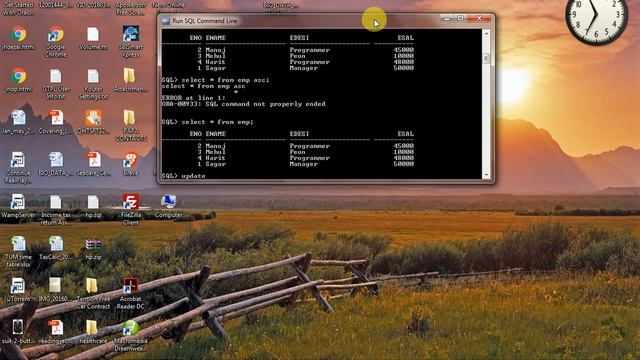Select the Income tax return file icon
640x360 pixels.
[x=56, y=202]
